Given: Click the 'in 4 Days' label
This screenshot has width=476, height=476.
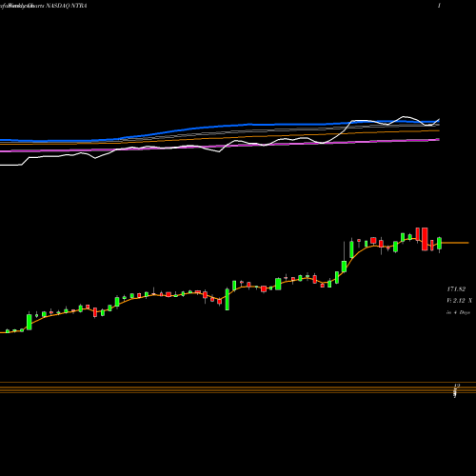Looking at the screenshot, I should [458, 312].
